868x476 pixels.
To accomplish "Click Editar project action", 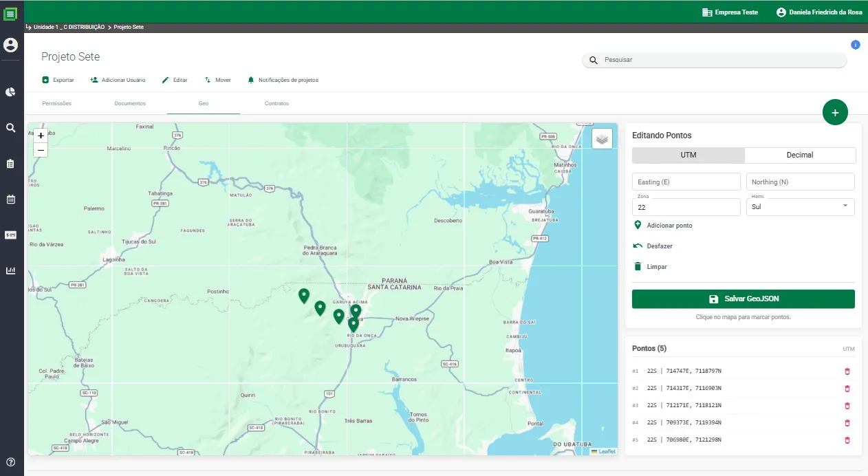I will tap(175, 80).
